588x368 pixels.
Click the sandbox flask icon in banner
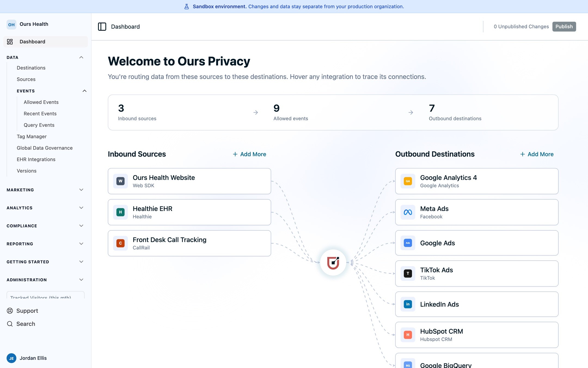(186, 7)
